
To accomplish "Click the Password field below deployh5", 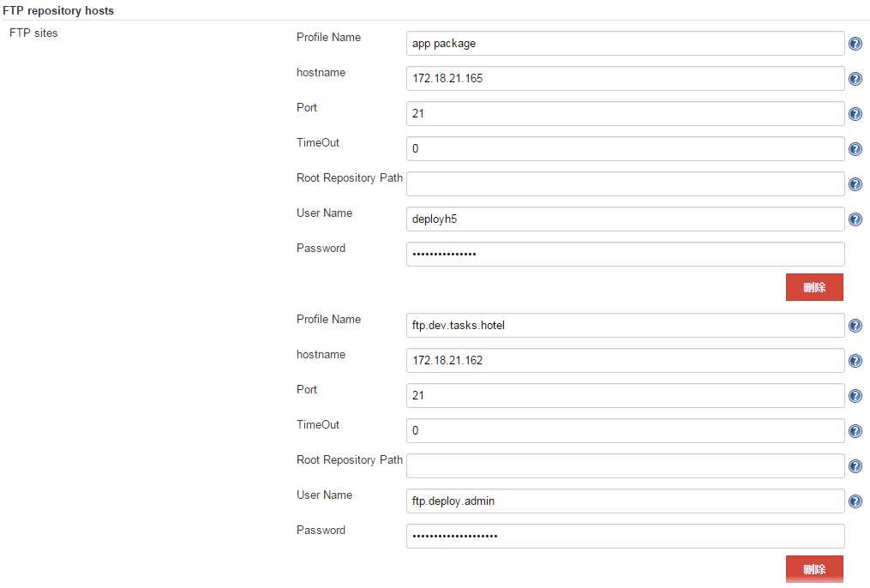I will (625, 255).
